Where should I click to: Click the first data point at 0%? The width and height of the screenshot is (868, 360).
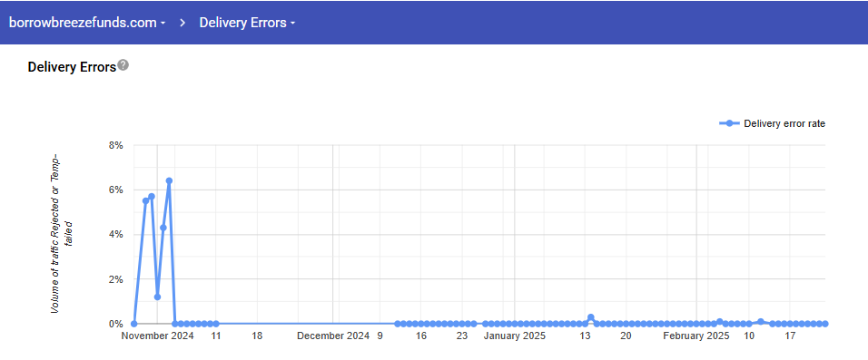coord(134,324)
